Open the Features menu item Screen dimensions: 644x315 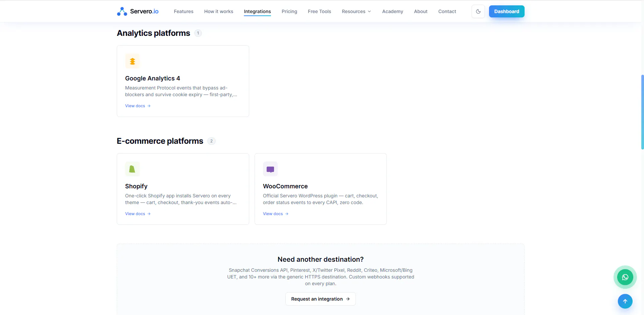coord(183,11)
